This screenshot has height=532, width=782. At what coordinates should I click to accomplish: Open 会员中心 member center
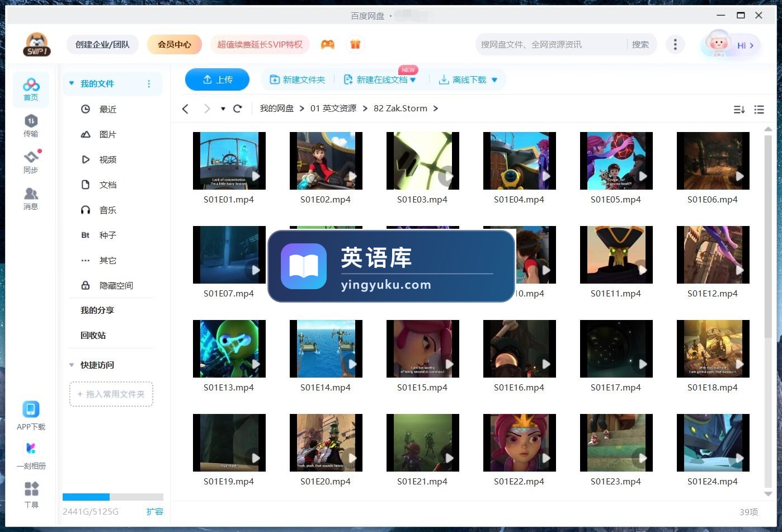(x=175, y=44)
